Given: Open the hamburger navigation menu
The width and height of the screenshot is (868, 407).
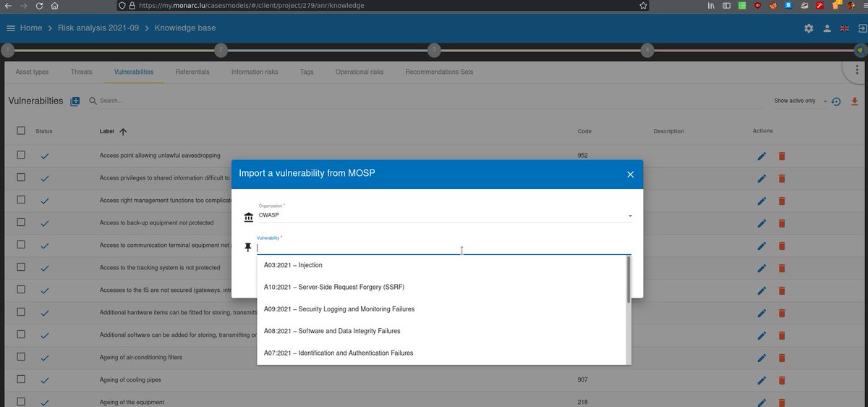Looking at the screenshot, I should pos(10,28).
